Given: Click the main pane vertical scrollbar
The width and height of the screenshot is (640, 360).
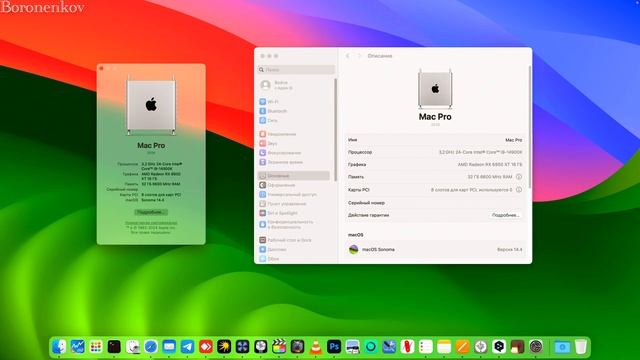Looking at the screenshot, I should (530, 127).
